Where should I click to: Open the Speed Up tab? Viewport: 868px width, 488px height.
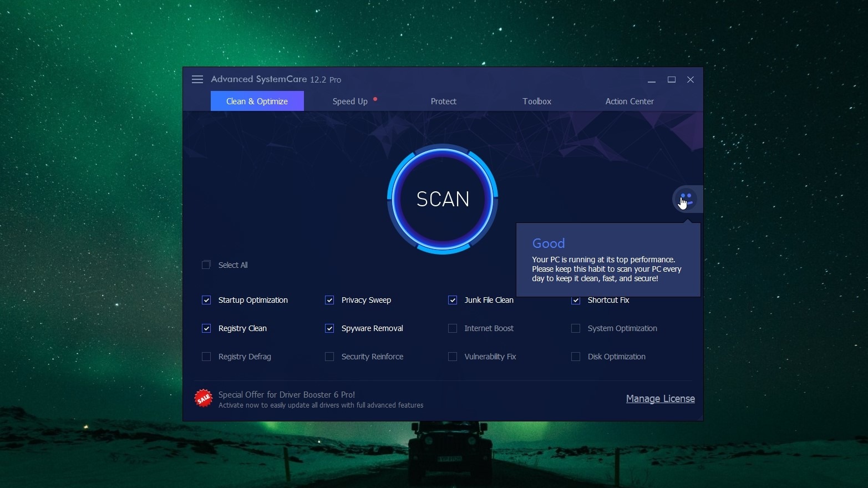350,101
